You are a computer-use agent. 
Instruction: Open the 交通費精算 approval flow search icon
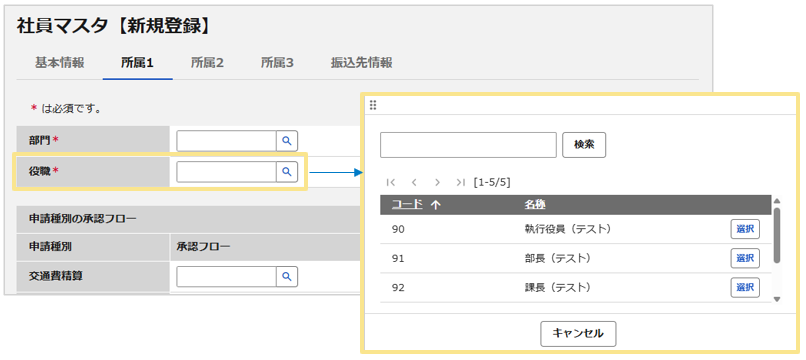point(287,277)
